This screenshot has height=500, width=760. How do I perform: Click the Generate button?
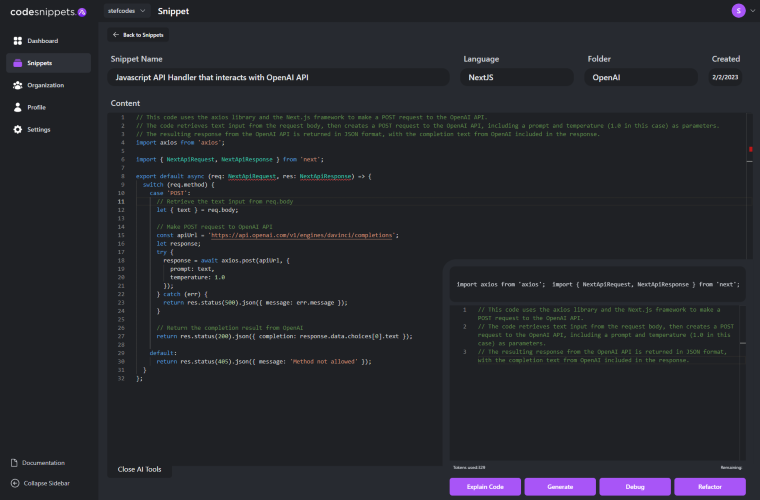click(x=560, y=486)
